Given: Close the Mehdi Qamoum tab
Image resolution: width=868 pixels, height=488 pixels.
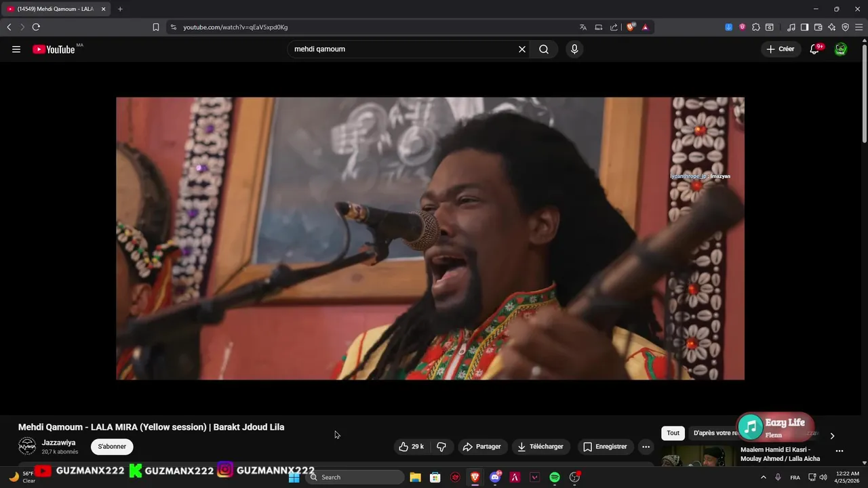Looking at the screenshot, I should pos(103,9).
